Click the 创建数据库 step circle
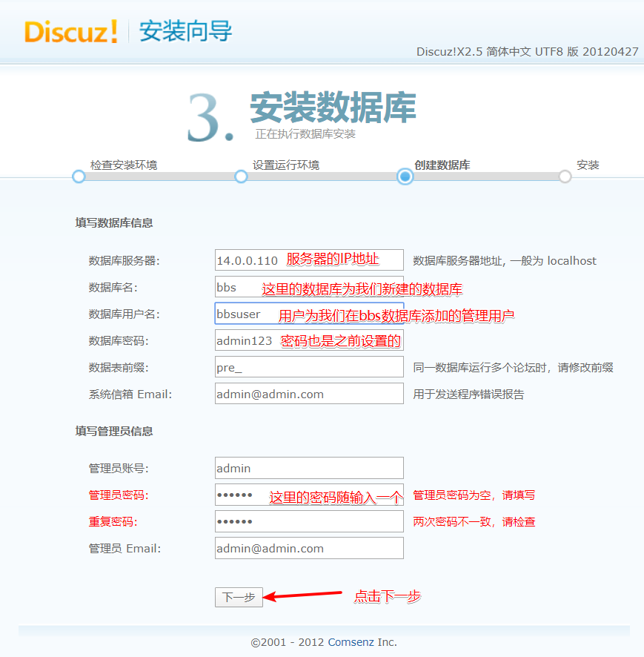 (404, 176)
